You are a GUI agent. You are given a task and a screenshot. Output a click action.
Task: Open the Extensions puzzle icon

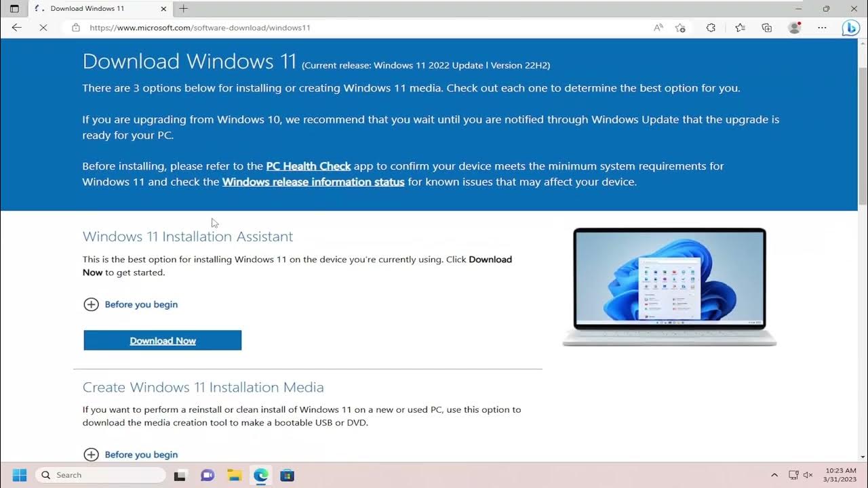[711, 28]
